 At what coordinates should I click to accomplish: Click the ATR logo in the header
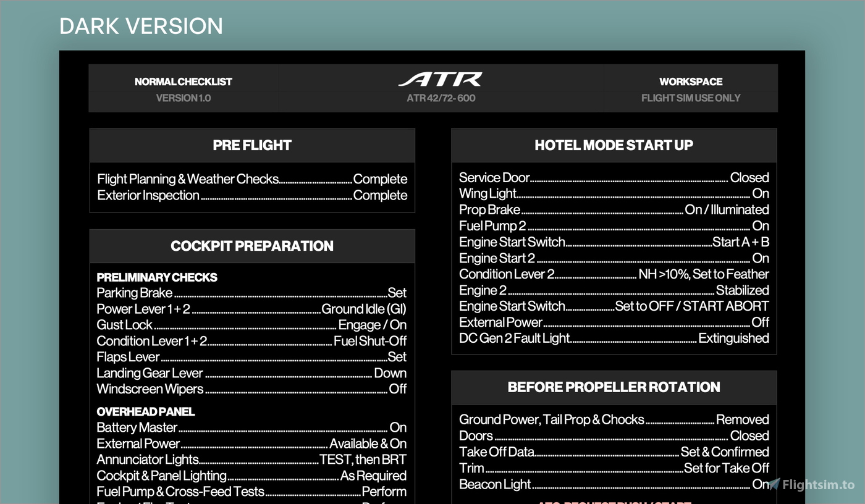(x=439, y=79)
